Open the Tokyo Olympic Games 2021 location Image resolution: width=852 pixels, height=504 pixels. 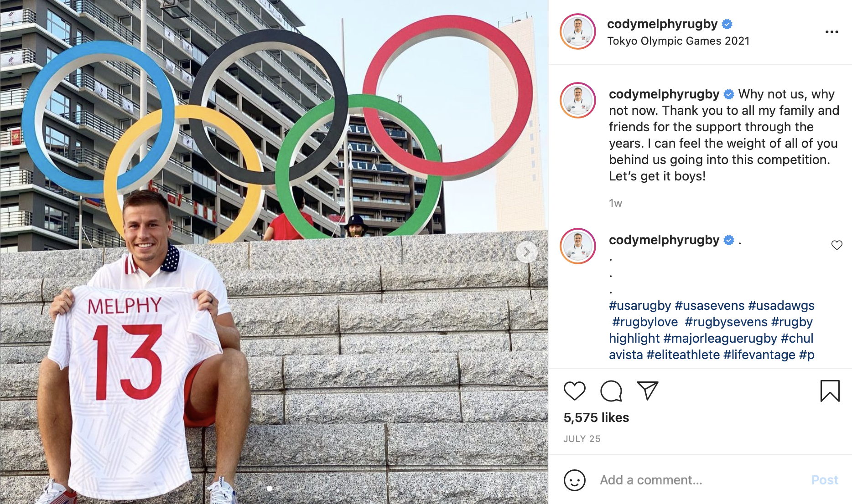tap(678, 41)
